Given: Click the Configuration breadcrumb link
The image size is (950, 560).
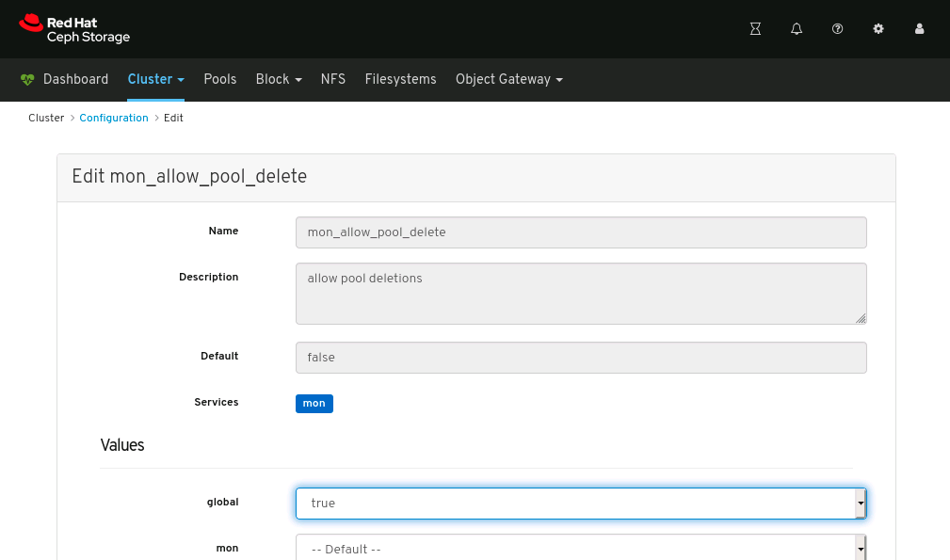Looking at the screenshot, I should (114, 118).
